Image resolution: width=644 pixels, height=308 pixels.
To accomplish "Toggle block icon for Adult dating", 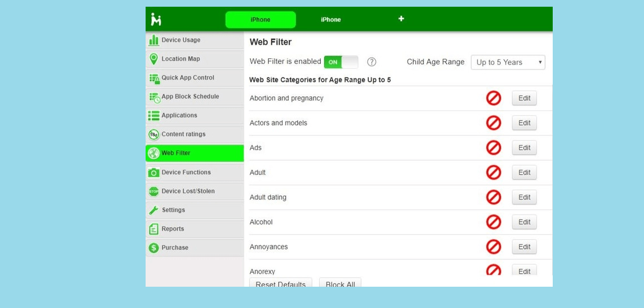I will click(x=494, y=197).
